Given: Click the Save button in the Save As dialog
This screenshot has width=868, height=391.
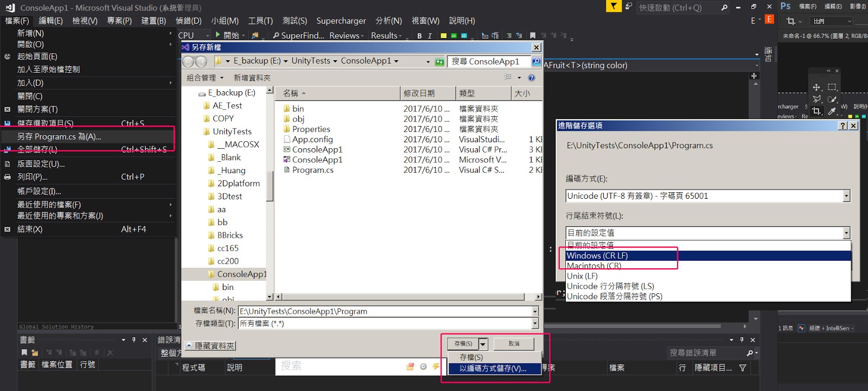Looking at the screenshot, I should [x=463, y=344].
